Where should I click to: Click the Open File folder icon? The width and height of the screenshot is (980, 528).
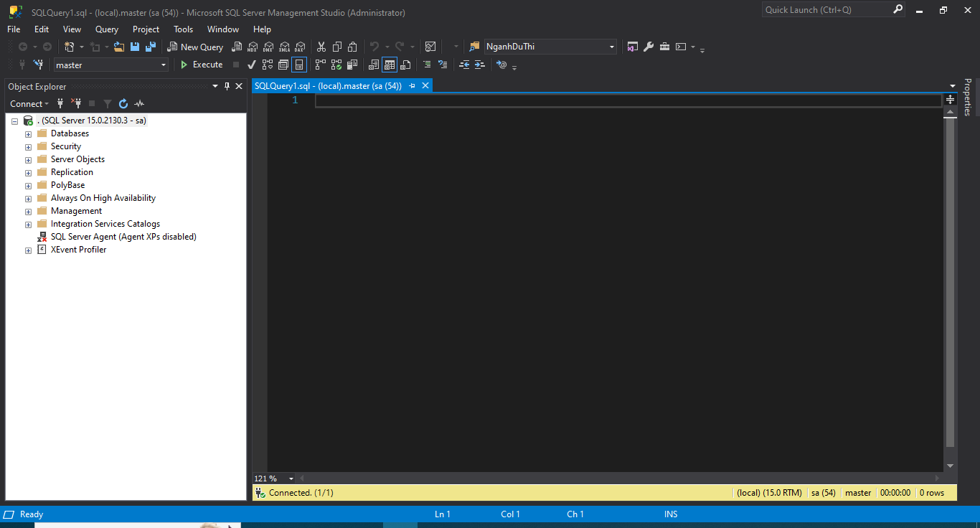119,47
